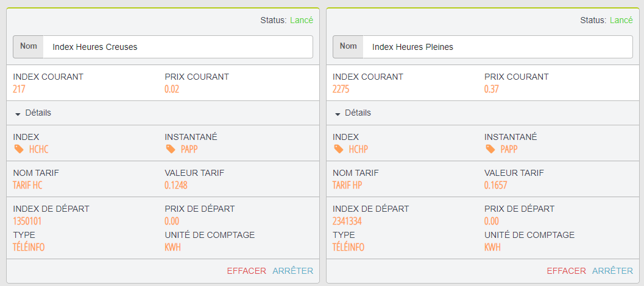Click the current index value 2275

point(341,89)
